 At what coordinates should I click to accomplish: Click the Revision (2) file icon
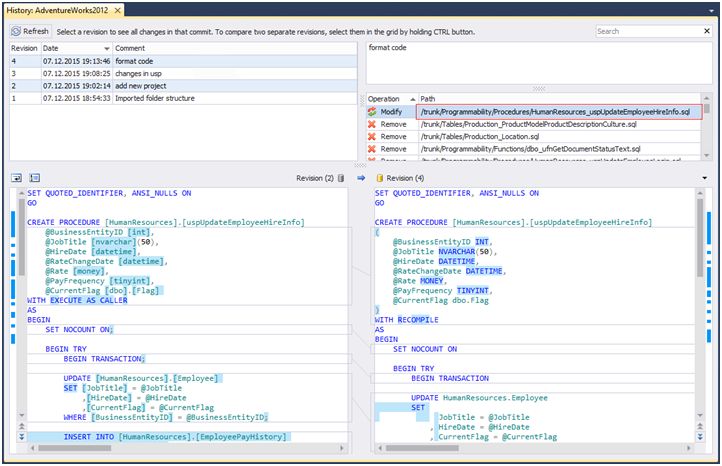pyautogui.click(x=342, y=177)
